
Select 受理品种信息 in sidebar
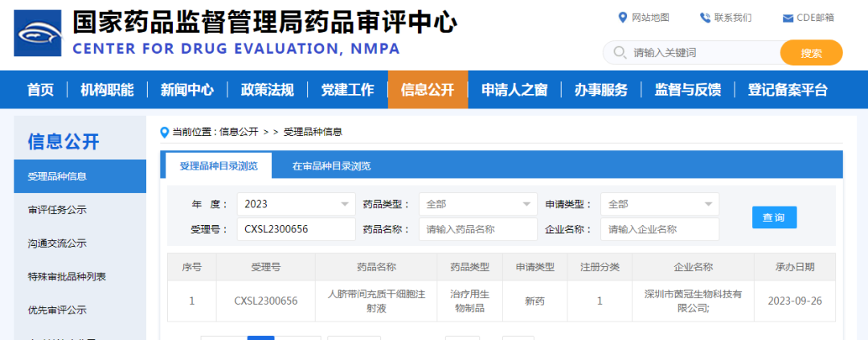point(80,177)
